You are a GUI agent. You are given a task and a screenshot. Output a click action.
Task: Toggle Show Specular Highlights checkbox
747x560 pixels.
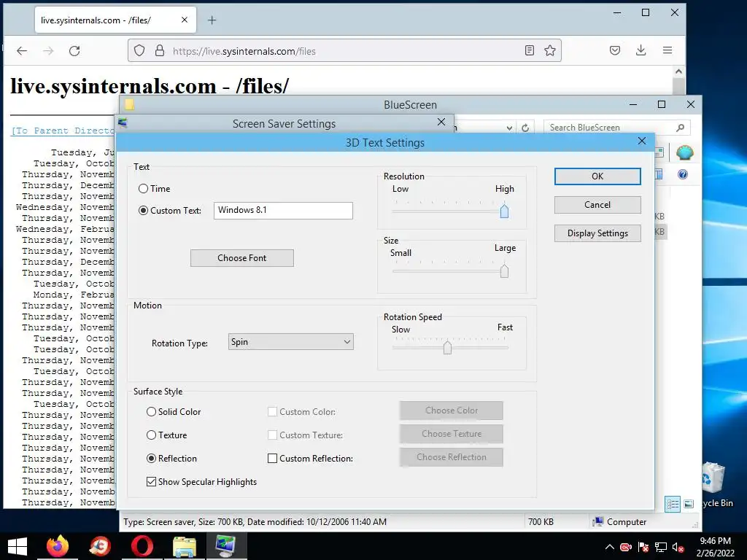coord(151,481)
